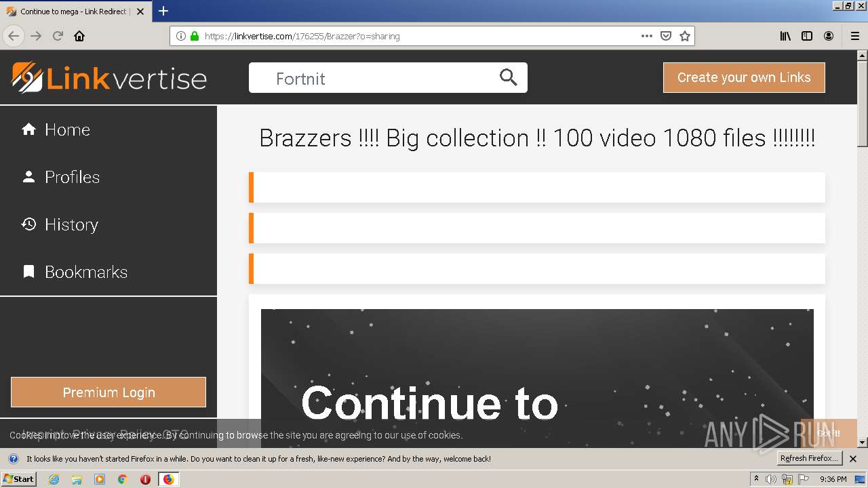Image resolution: width=868 pixels, height=488 pixels.
Task: Switch to Firefox taskbar button
Action: pos(168,479)
